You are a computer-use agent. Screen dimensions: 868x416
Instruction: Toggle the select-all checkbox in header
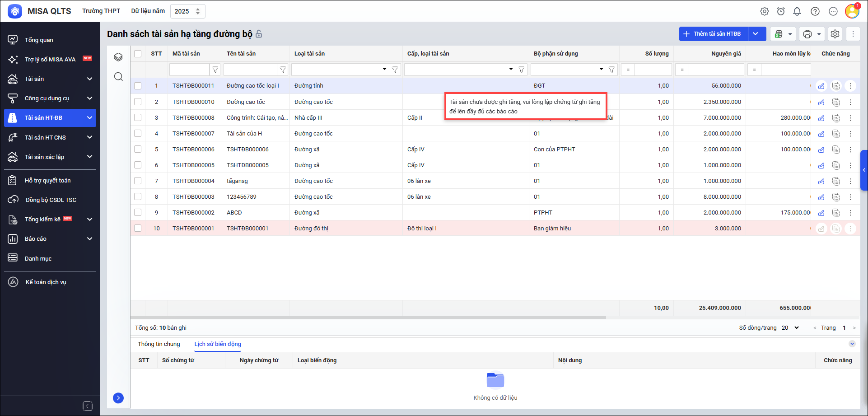click(138, 54)
